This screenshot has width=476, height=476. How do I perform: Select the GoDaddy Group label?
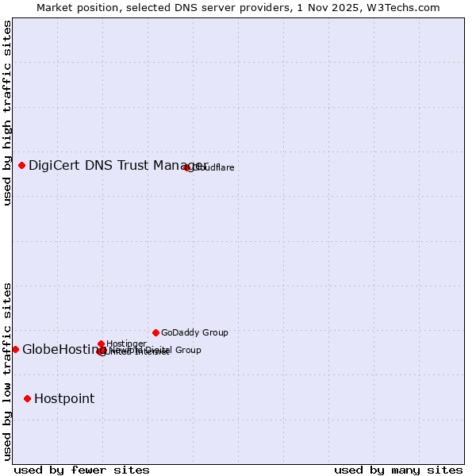(x=194, y=332)
